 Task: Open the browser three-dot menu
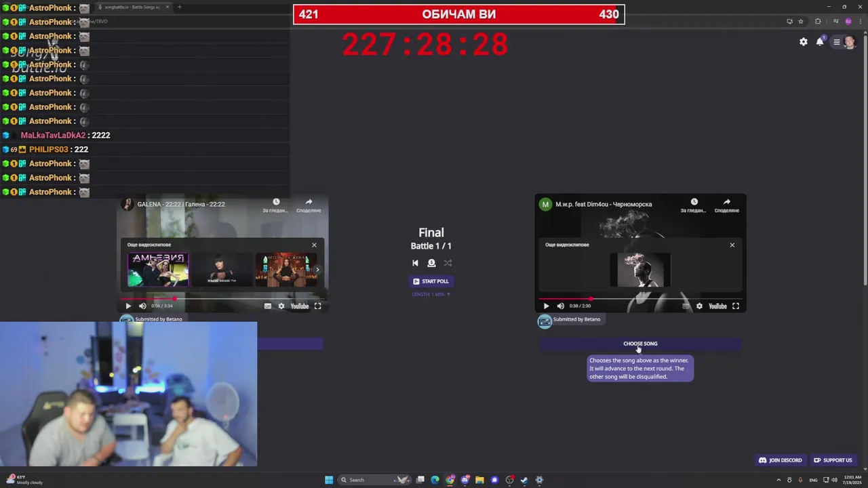[x=860, y=21]
